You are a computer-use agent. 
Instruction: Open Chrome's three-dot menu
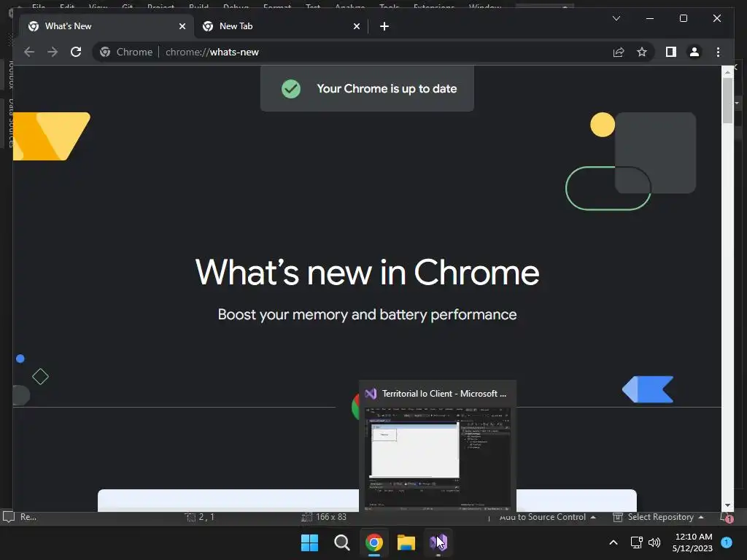tap(718, 52)
